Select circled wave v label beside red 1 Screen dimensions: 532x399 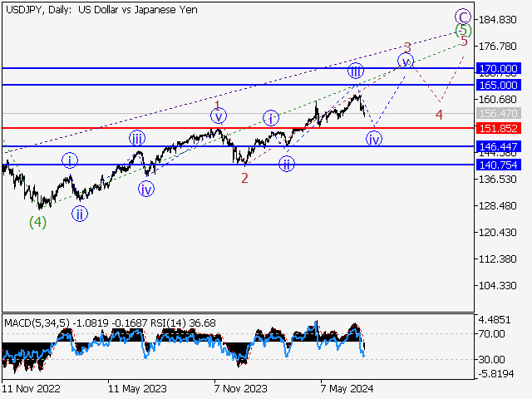coord(219,116)
